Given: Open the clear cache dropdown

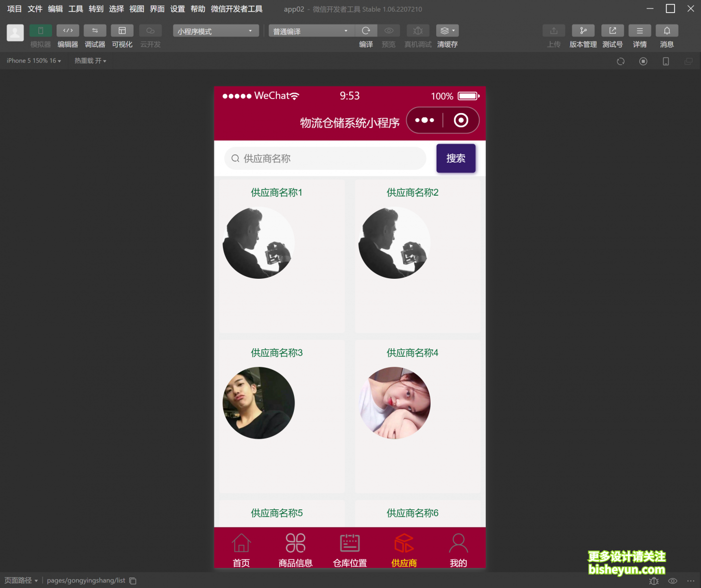Looking at the screenshot, I should click(x=447, y=31).
